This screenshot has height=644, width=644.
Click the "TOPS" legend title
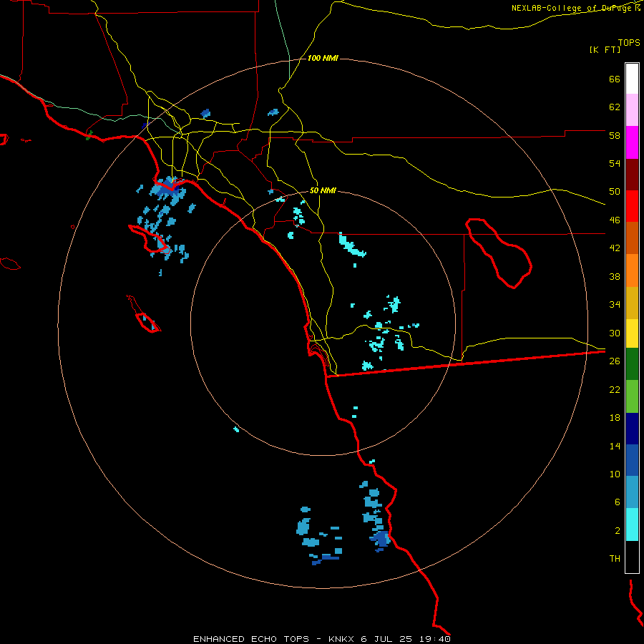629,43
